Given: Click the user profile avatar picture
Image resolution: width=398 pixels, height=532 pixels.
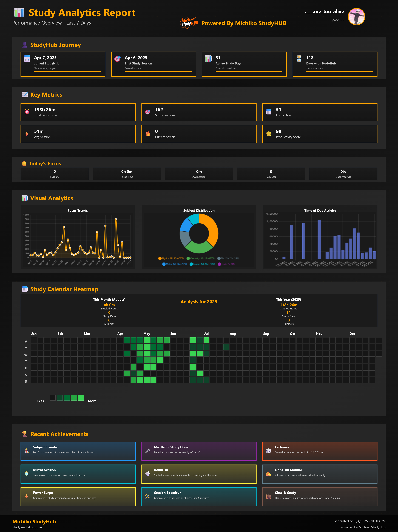Looking at the screenshot, I should pos(356,17).
